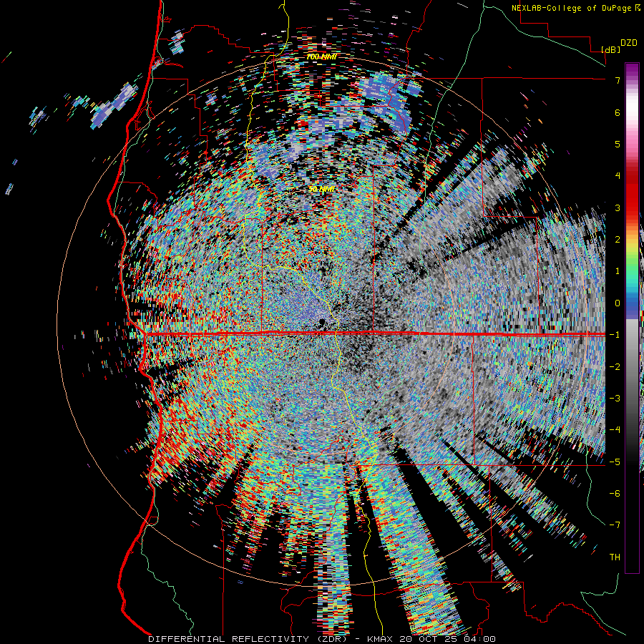Pick the red band of the ZDR color bar

click(632, 193)
